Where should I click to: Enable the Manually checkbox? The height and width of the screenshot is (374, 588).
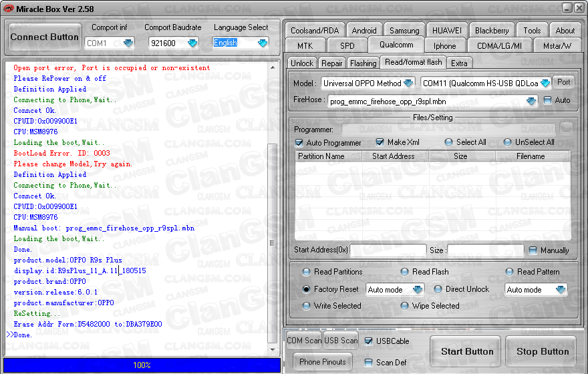[533, 250]
